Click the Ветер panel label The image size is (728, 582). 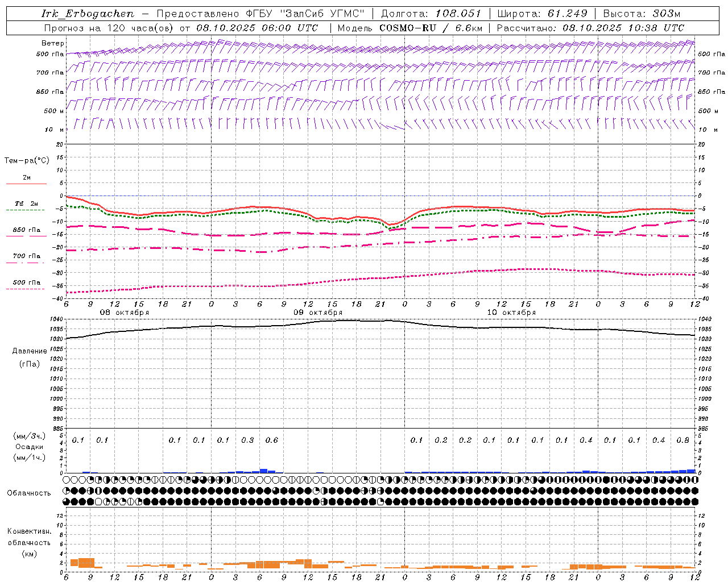coord(53,43)
